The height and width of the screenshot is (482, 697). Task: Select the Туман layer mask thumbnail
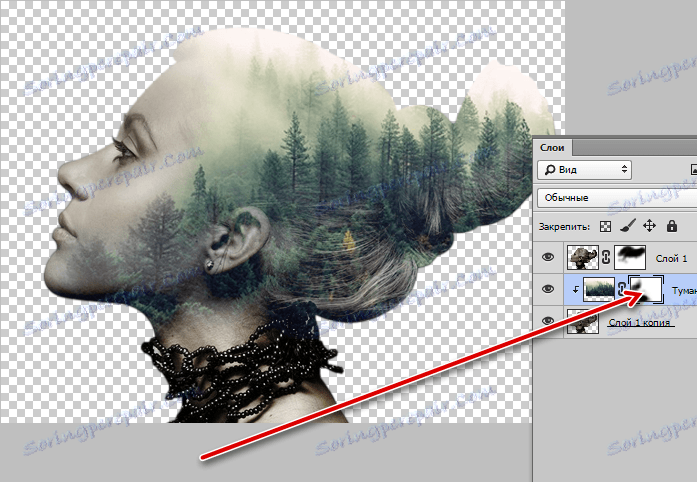pos(646,289)
